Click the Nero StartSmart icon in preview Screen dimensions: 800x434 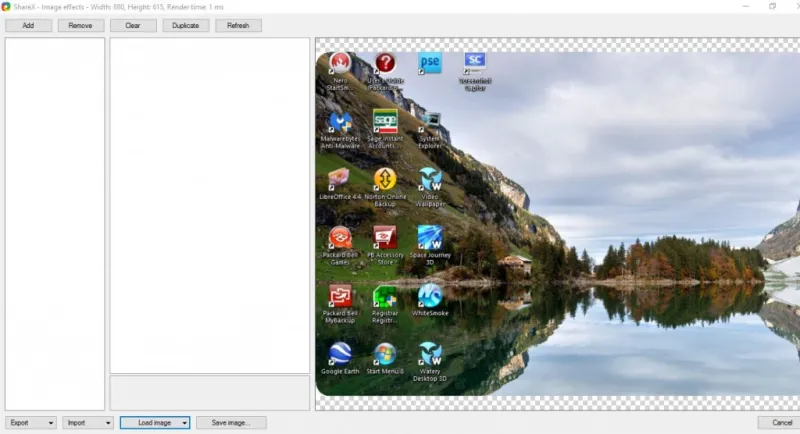[340, 64]
